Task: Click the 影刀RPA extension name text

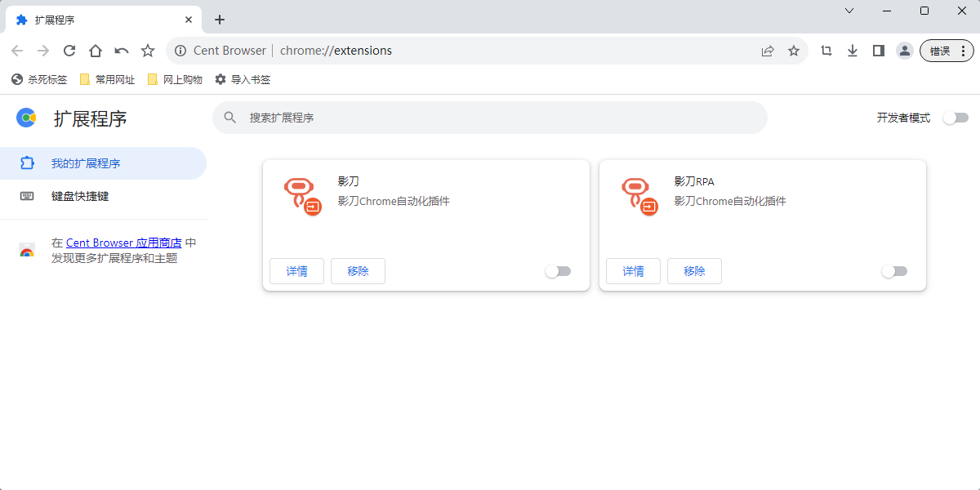Action: tap(694, 181)
